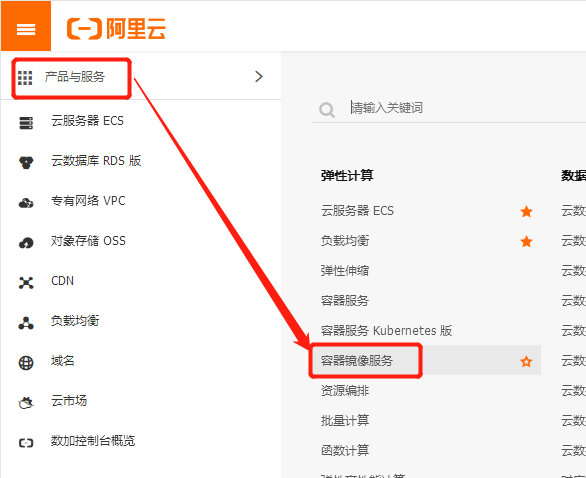The image size is (586, 478).
Task: Open the orange hamburger menu button
Action: click(26, 26)
